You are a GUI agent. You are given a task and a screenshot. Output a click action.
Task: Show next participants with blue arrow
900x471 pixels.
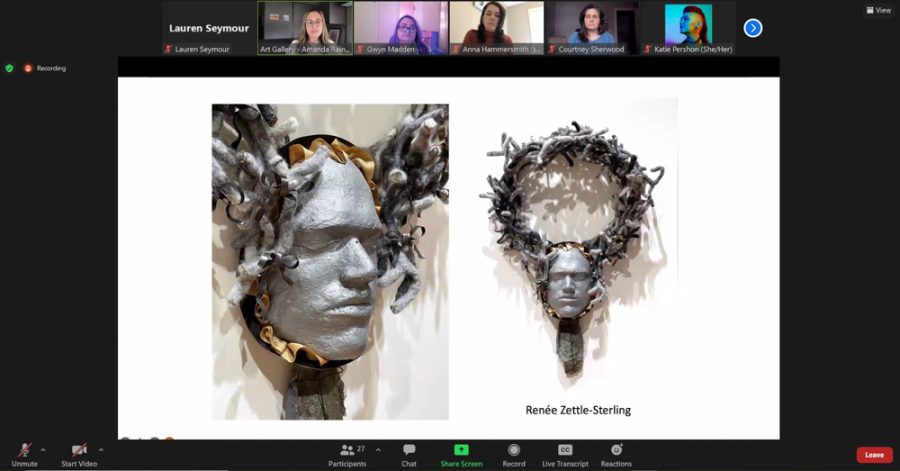click(x=753, y=28)
